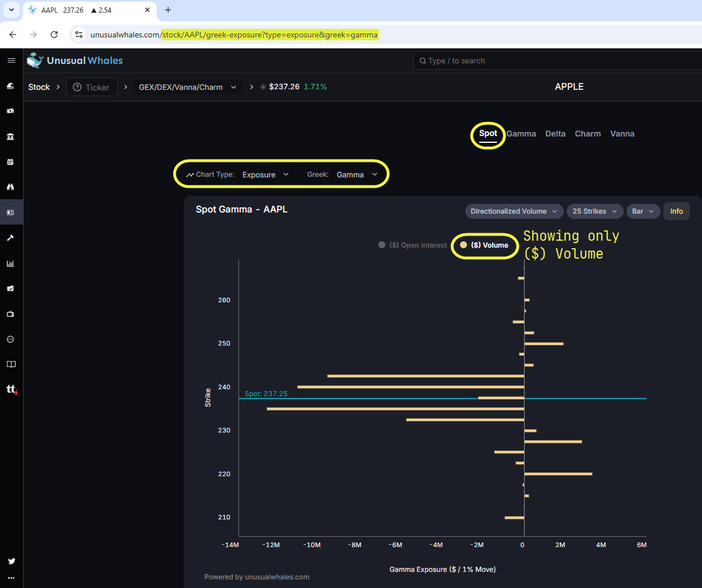
Task: Click the Stock breadcrumb link
Action: click(39, 87)
